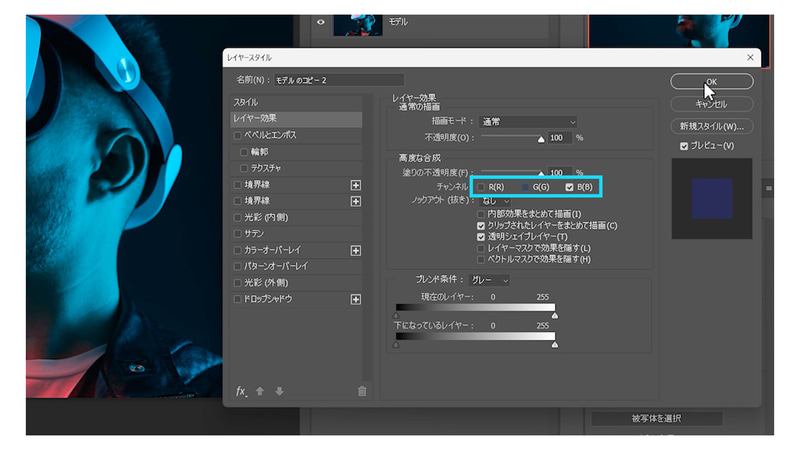800x450 pixels.
Task: Enable ベベルとエンボス effect checkbox
Action: pos(237,135)
